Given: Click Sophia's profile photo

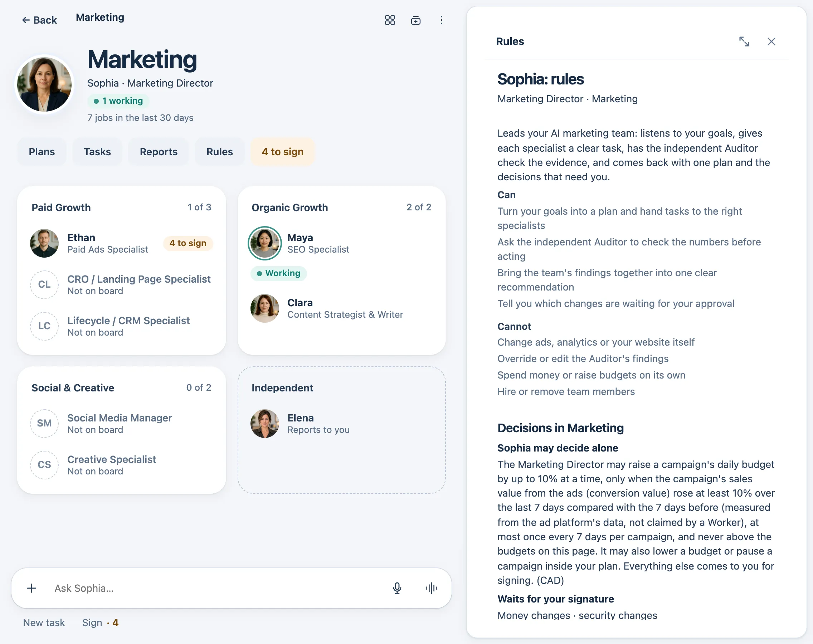Looking at the screenshot, I should click(x=44, y=84).
